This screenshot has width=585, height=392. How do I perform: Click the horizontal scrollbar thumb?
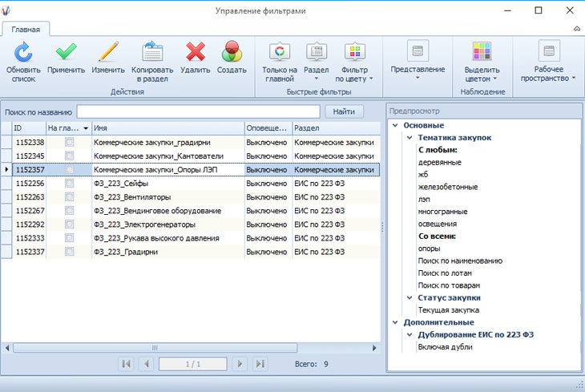click(x=155, y=348)
